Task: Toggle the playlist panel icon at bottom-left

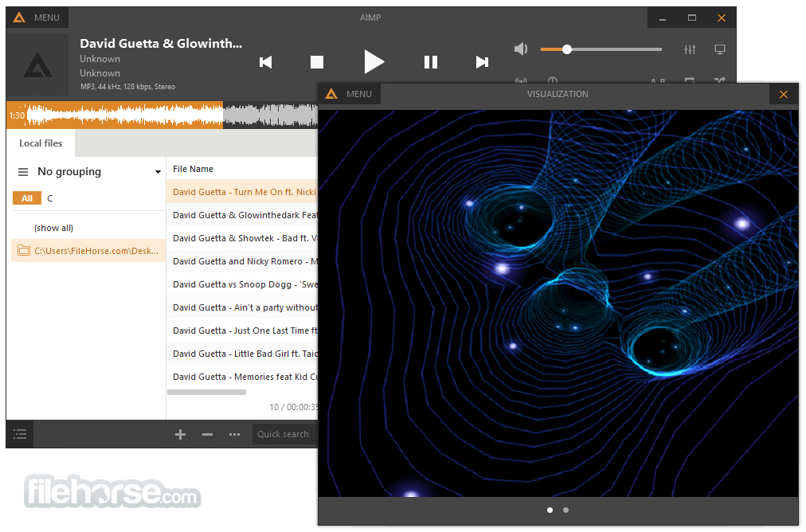Action: coord(20,434)
